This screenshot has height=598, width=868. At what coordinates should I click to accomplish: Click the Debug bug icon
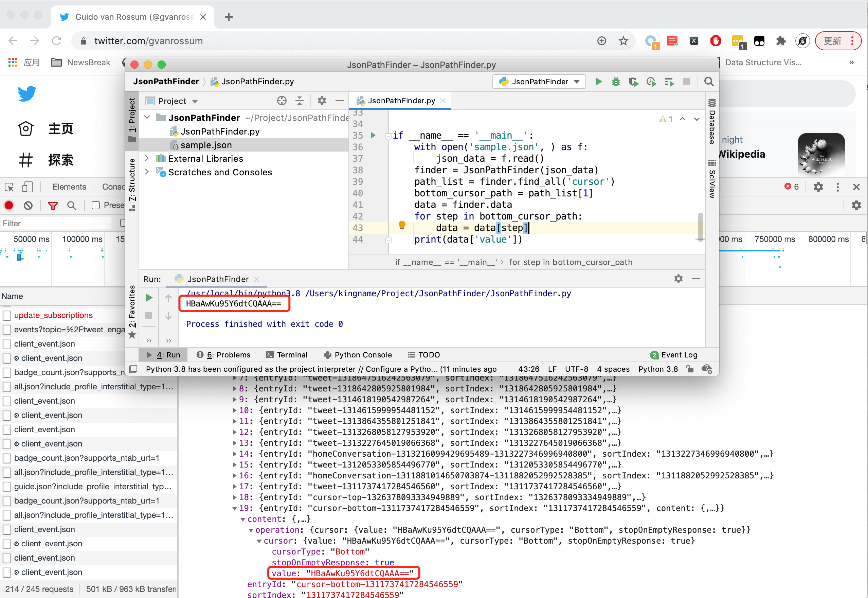[616, 82]
